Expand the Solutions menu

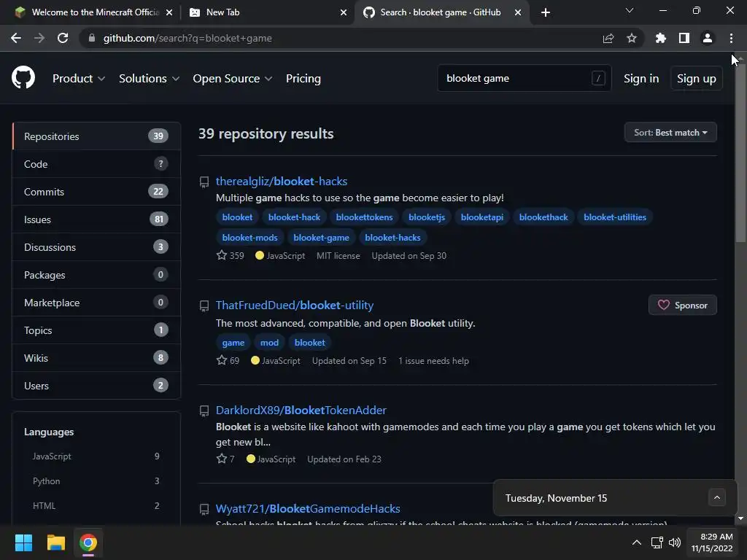pyautogui.click(x=149, y=79)
